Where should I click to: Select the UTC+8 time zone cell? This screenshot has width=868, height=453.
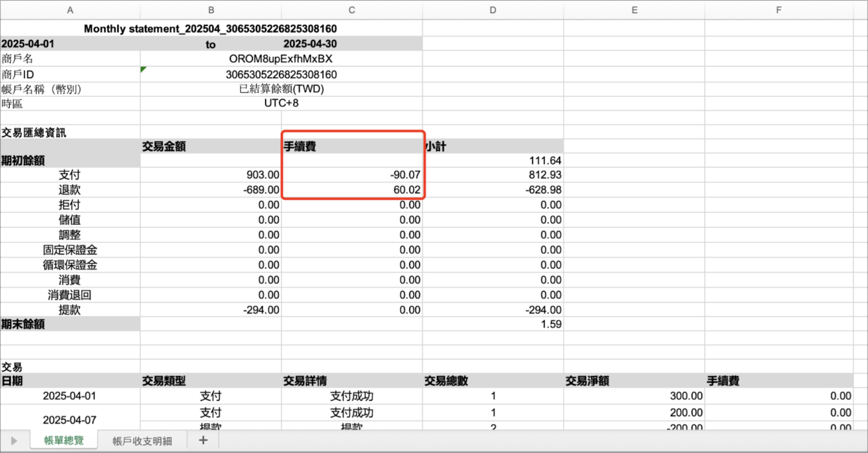tap(281, 103)
